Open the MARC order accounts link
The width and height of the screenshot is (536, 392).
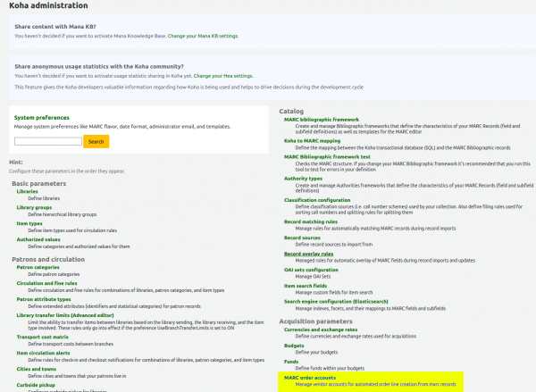click(310, 378)
